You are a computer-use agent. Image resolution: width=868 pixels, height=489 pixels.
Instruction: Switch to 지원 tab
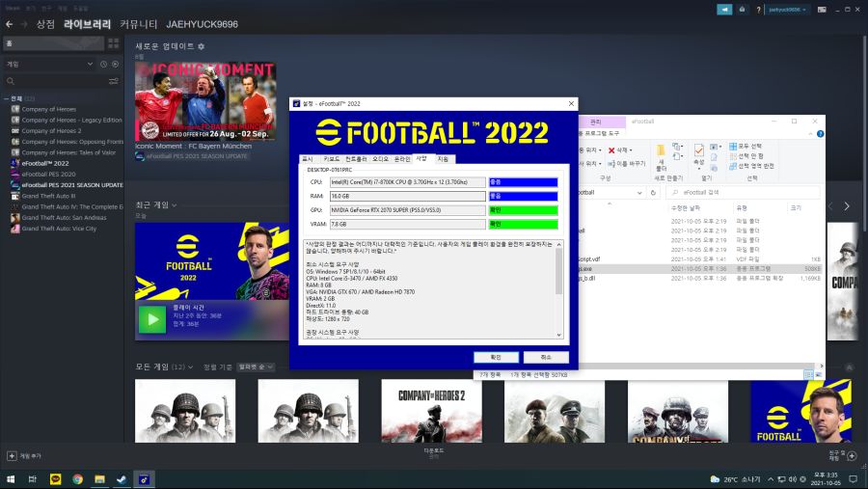coord(443,159)
